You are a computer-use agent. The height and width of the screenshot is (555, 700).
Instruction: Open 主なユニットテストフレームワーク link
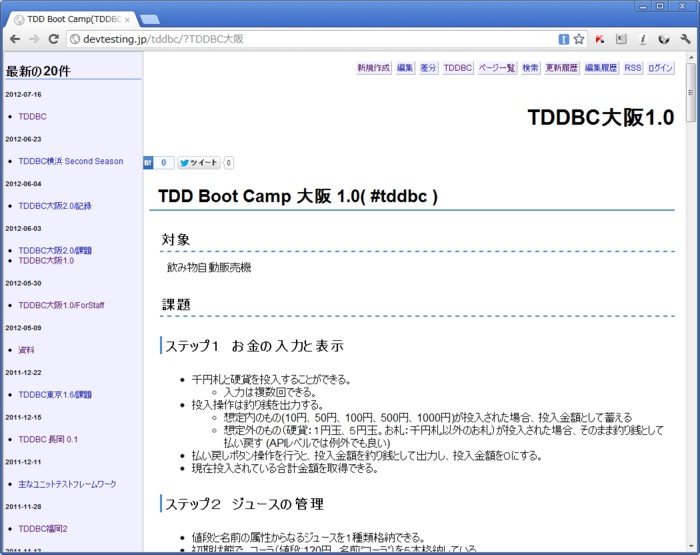67,484
